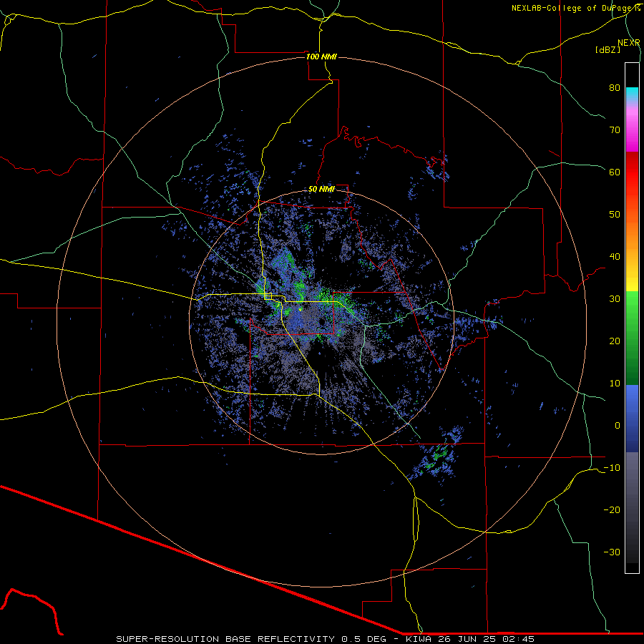The height and width of the screenshot is (644, 644).
Task: Click the 60 value on the dBZ scale
Action: click(x=615, y=172)
